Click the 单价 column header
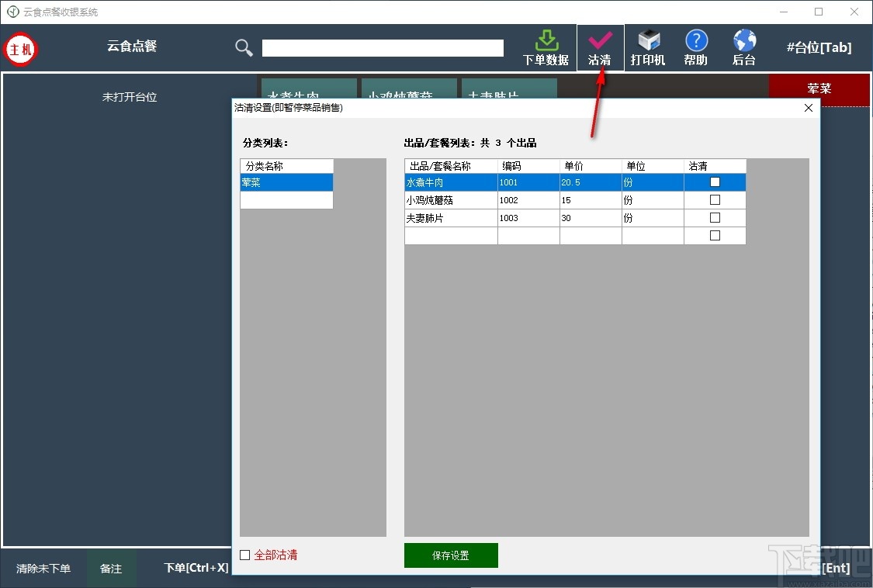The height and width of the screenshot is (588, 873). (591, 166)
